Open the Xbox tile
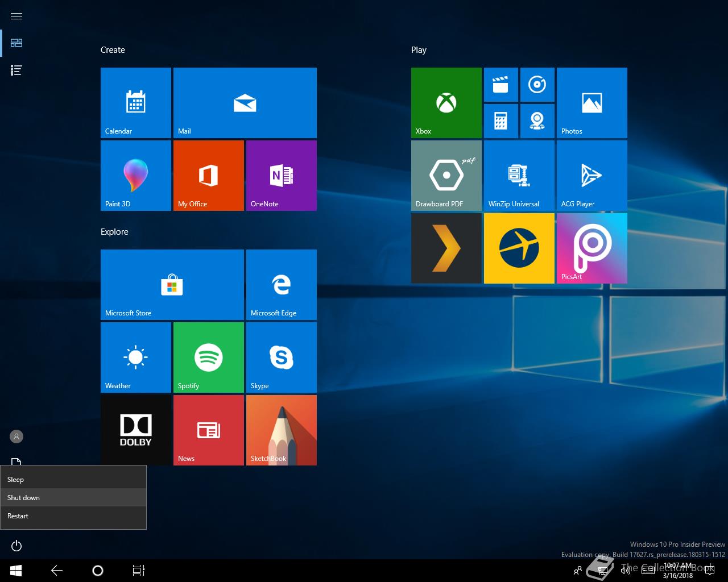Screen dimensions: 728x582 pos(446,103)
